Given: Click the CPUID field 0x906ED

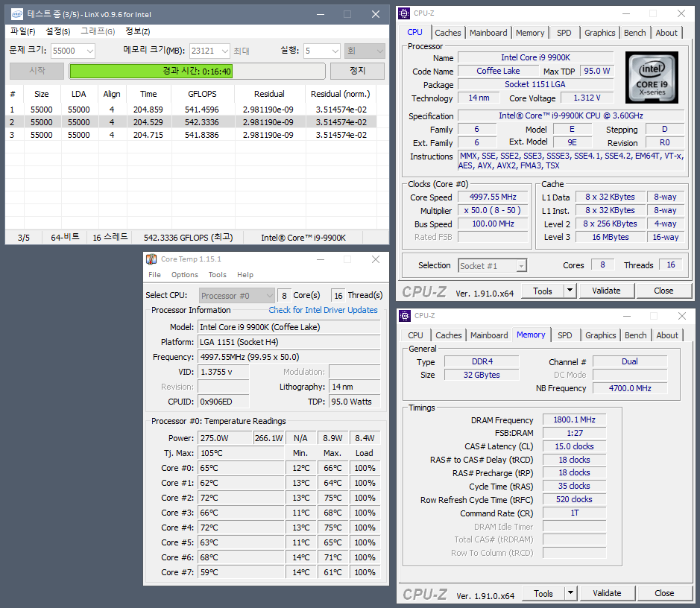Looking at the screenshot, I should (x=223, y=402).
